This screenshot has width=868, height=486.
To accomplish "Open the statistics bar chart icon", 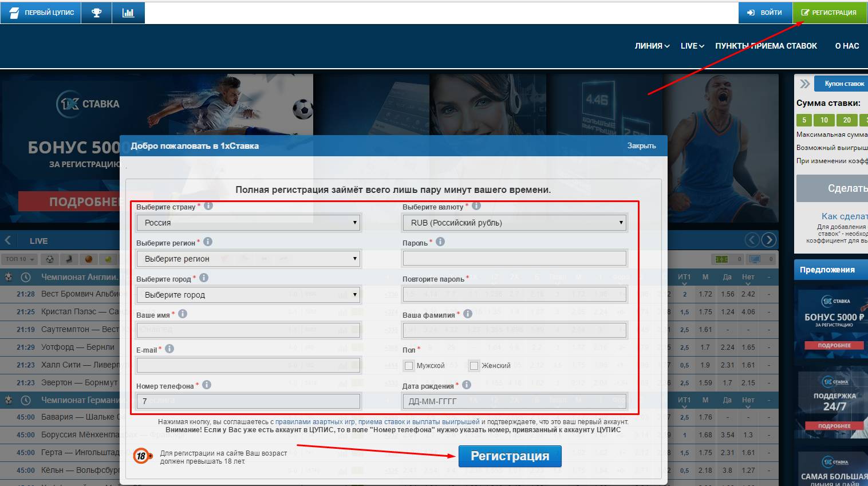I will (128, 13).
